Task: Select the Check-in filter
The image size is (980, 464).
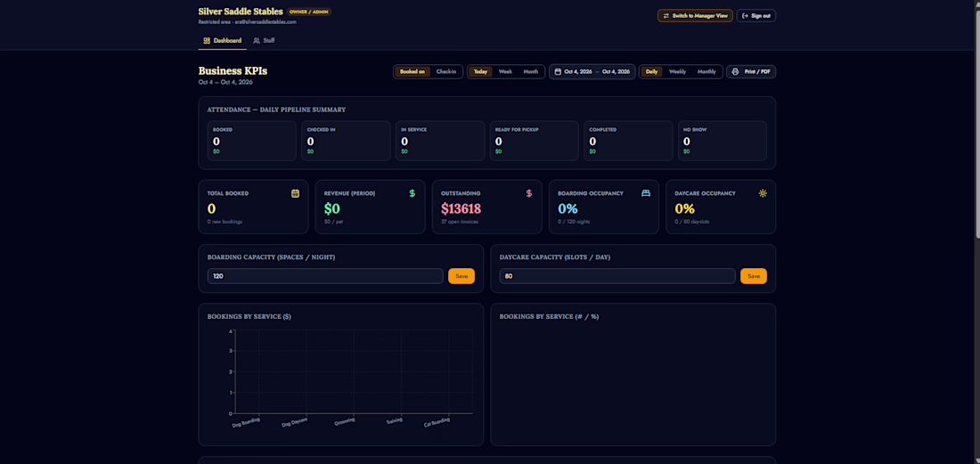Action: pos(446,72)
